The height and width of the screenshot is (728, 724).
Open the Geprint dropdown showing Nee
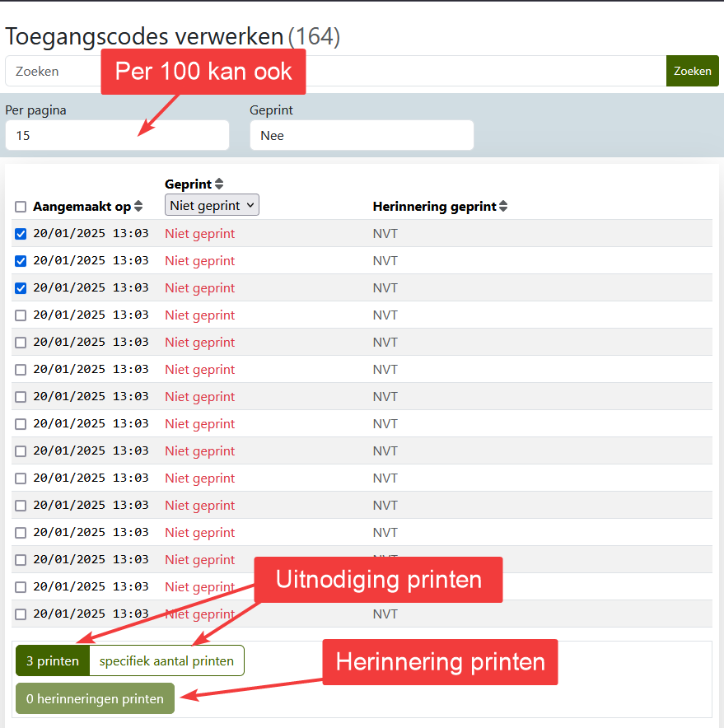(x=362, y=135)
